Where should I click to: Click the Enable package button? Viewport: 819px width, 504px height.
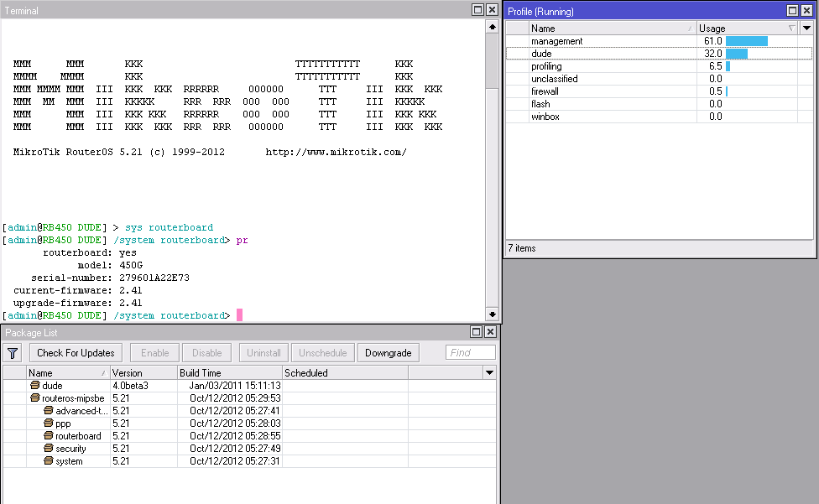tap(154, 353)
